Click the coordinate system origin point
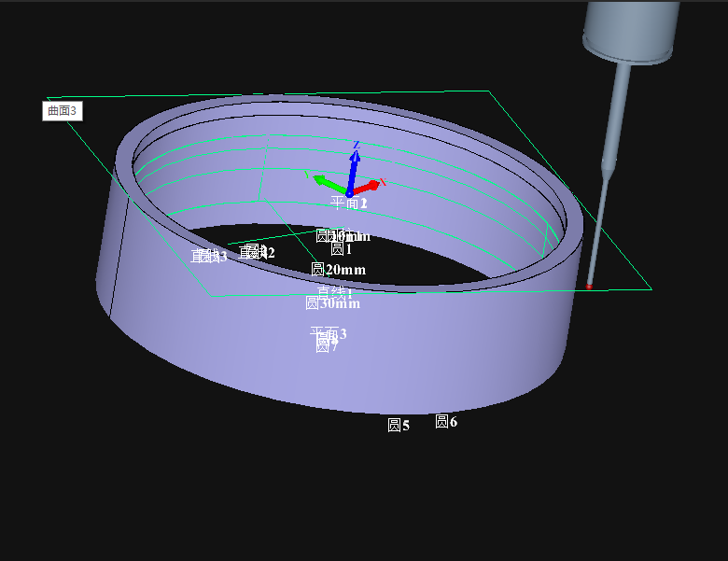This screenshot has height=561, width=728. pyautogui.click(x=349, y=193)
